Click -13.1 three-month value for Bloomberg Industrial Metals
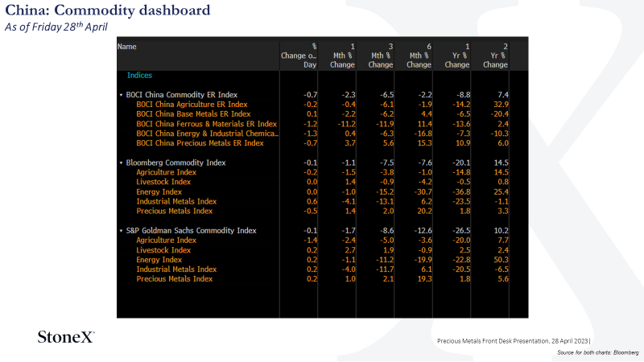Screen dimensions: 644x362 [385, 202]
